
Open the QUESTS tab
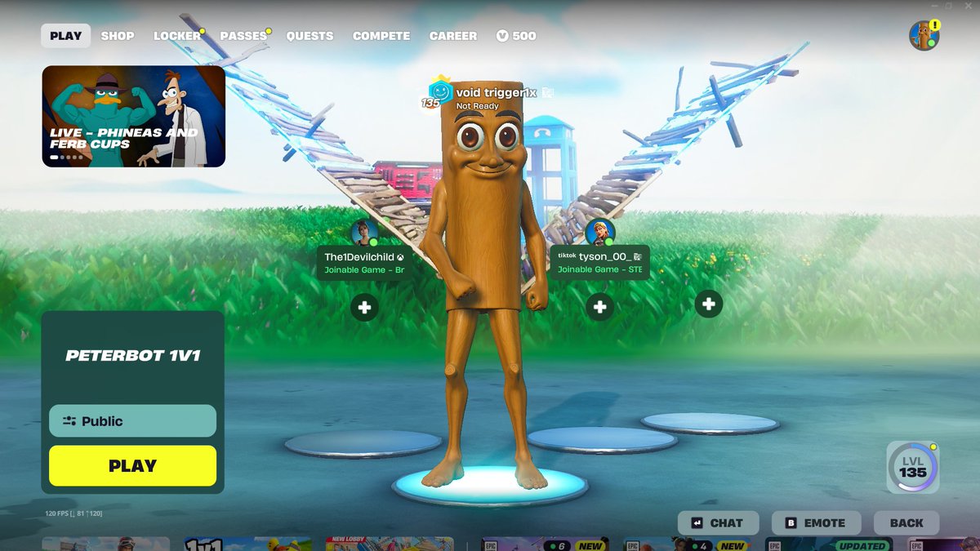[x=310, y=36]
